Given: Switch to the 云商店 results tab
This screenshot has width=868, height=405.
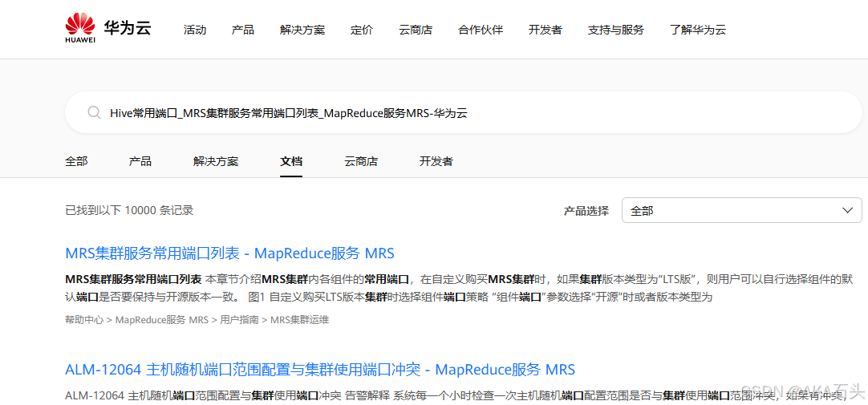Looking at the screenshot, I should (x=361, y=161).
